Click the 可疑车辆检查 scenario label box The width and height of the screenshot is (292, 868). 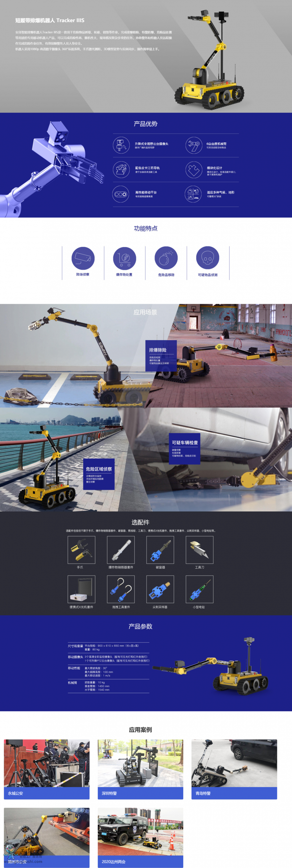[x=184, y=449]
